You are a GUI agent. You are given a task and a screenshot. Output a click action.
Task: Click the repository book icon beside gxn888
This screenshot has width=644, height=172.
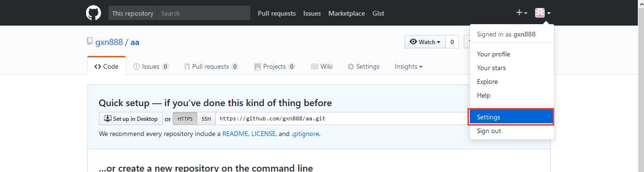pyautogui.click(x=90, y=42)
